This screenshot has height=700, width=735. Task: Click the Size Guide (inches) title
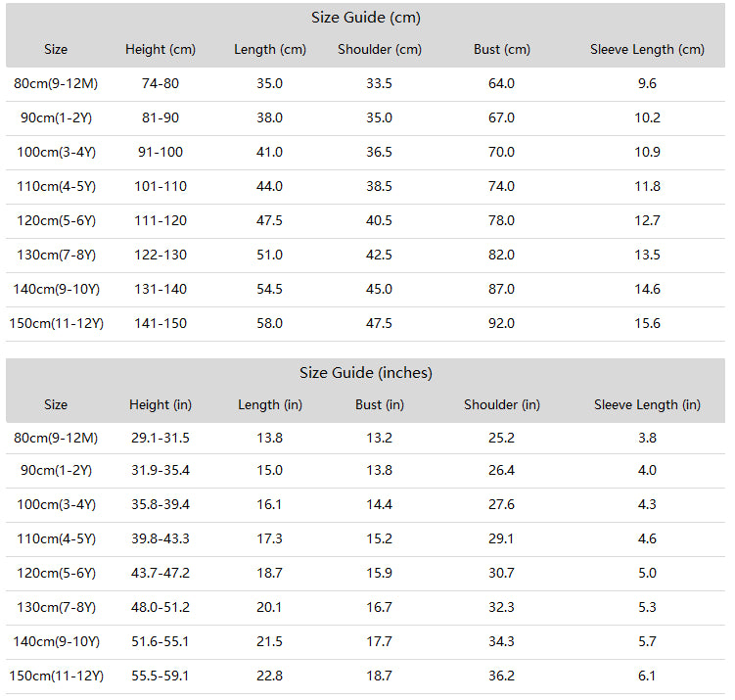[366, 373]
